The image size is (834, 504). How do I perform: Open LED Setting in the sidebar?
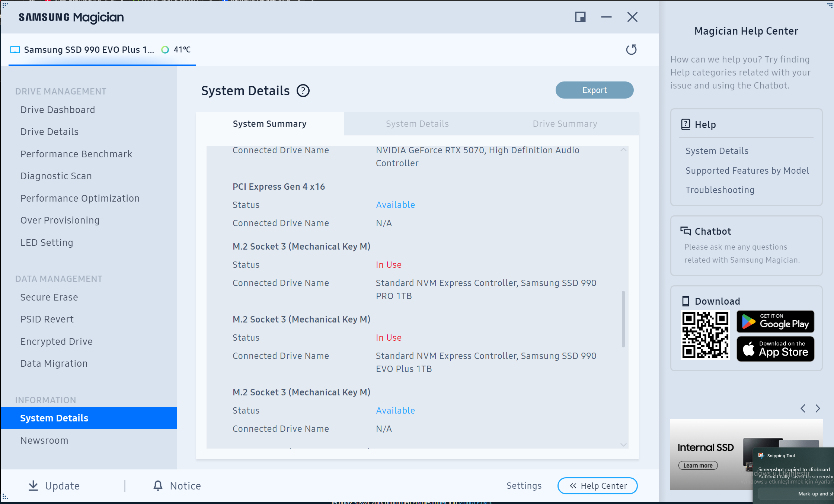tap(47, 243)
